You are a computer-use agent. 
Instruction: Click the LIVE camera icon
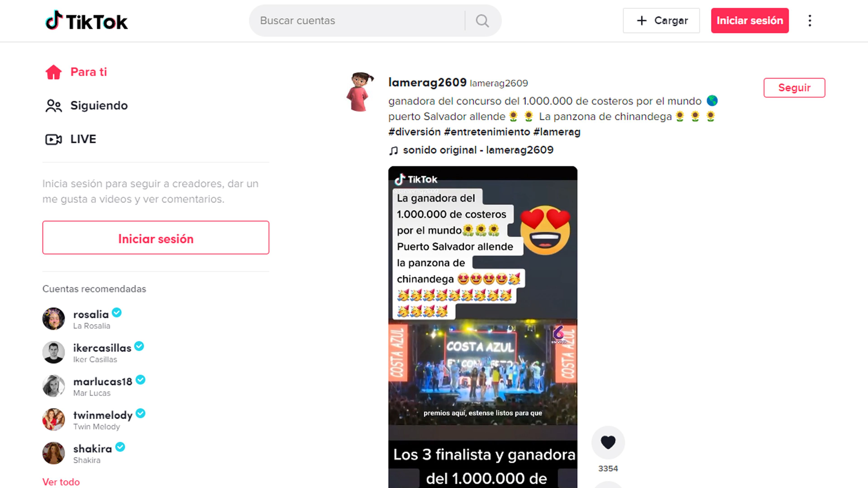(54, 139)
